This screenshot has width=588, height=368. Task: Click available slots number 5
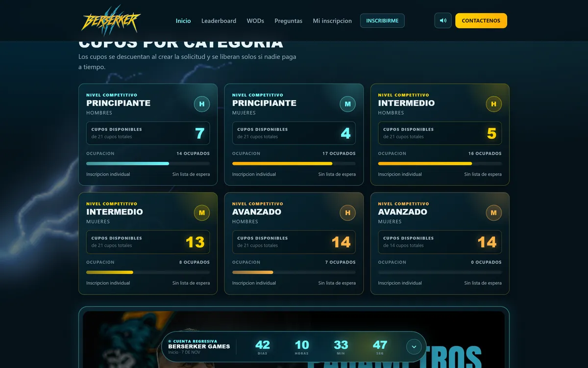coord(491,133)
